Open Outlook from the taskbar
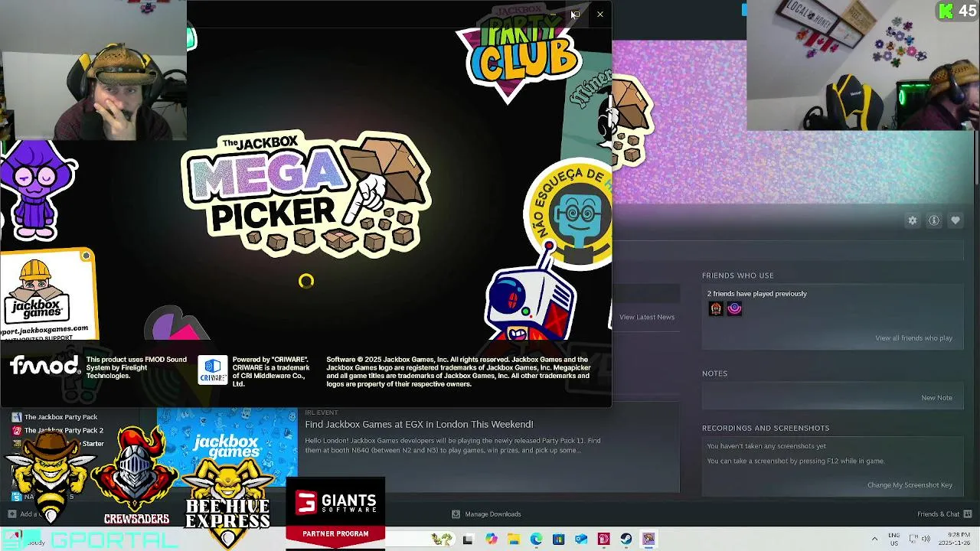980x551 pixels. [x=581, y=540]
